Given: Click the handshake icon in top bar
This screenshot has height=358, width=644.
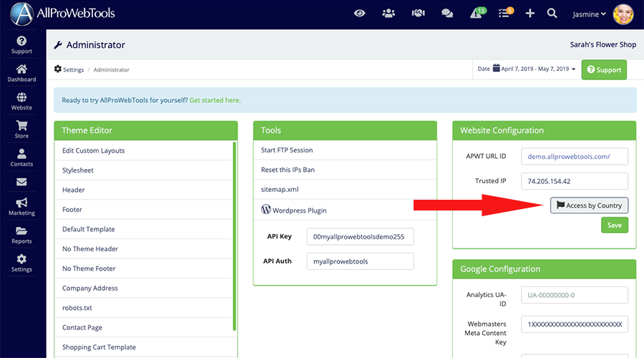Looking at the screenshot, I should [x=418, y=14].
